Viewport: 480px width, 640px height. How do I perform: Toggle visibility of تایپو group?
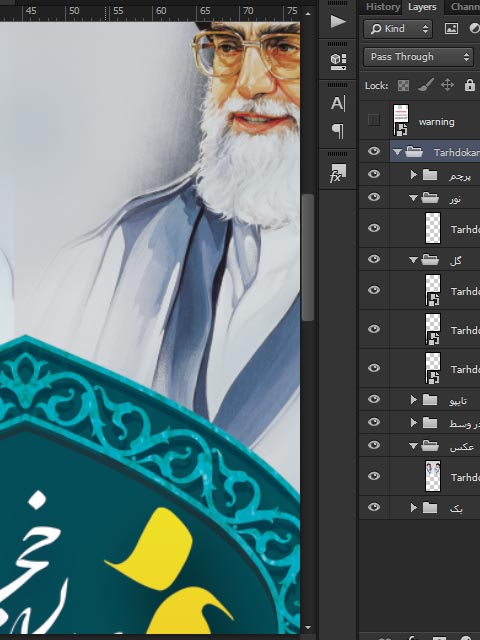(373, 399)
